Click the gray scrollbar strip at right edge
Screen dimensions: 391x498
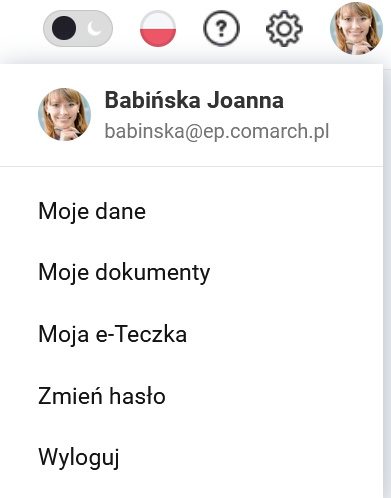(387, 283)
